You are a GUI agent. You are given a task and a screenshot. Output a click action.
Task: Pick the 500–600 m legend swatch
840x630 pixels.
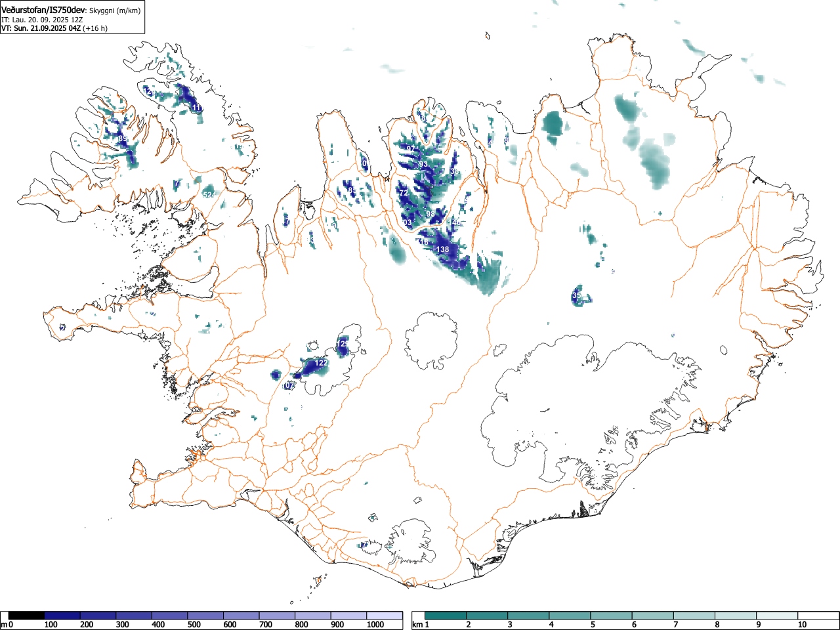205,616
